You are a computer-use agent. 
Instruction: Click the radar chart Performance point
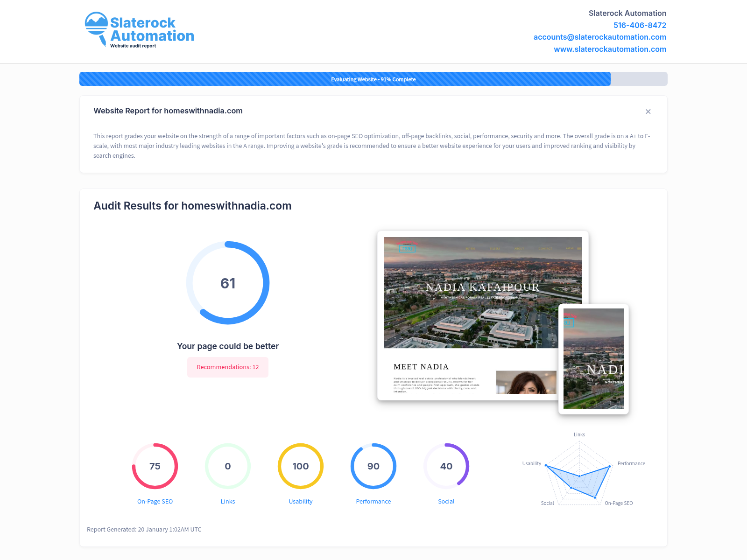610,466
